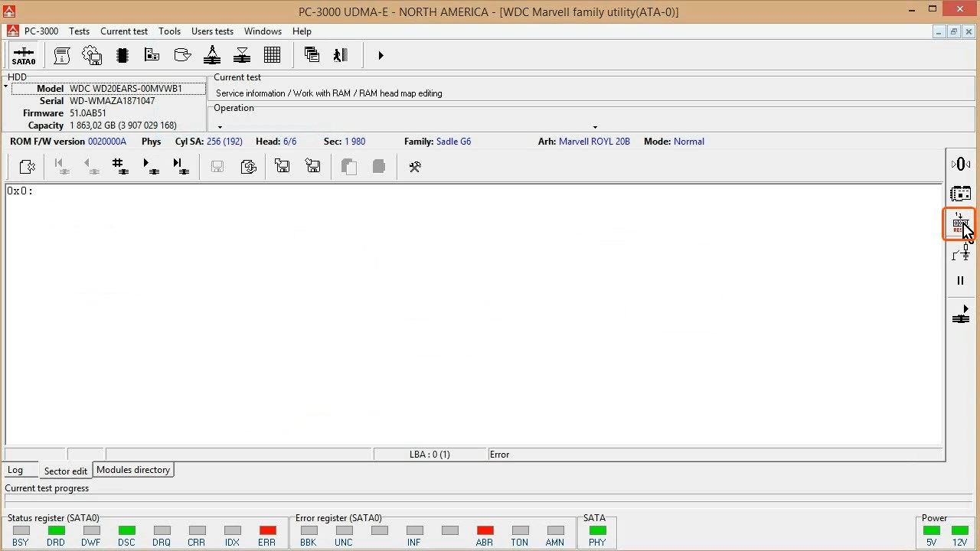This screenshot has height=551, width=980.
Task: Switch to the Modules directory tab
Action: (x=133, y=470)
